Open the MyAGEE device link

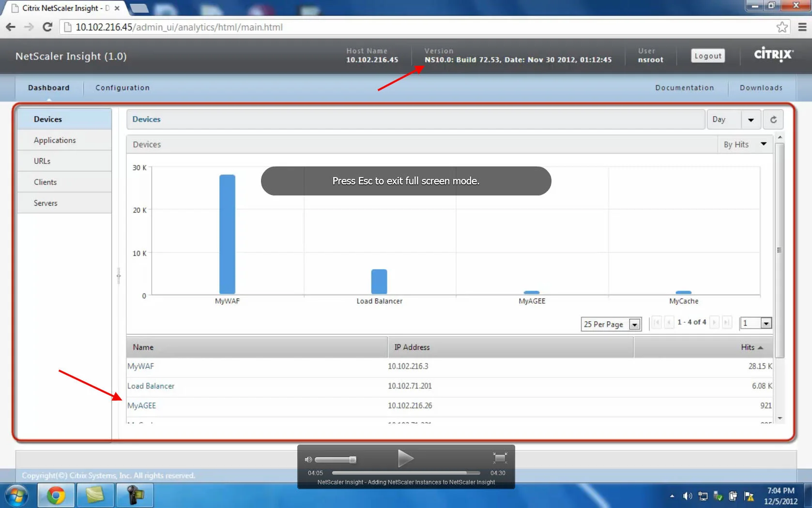tap(141, 405)
